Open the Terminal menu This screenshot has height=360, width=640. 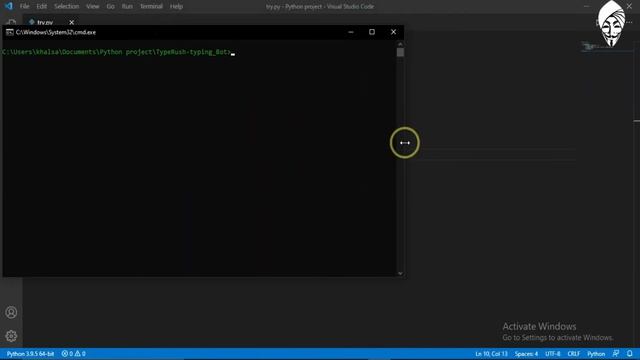[151, 7]
